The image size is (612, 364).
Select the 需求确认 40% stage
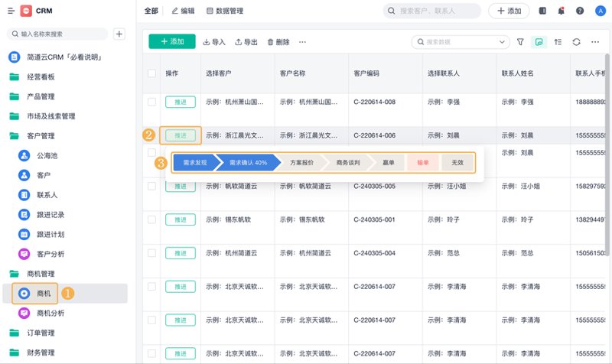pyautogui.click(x=248, y=162)
